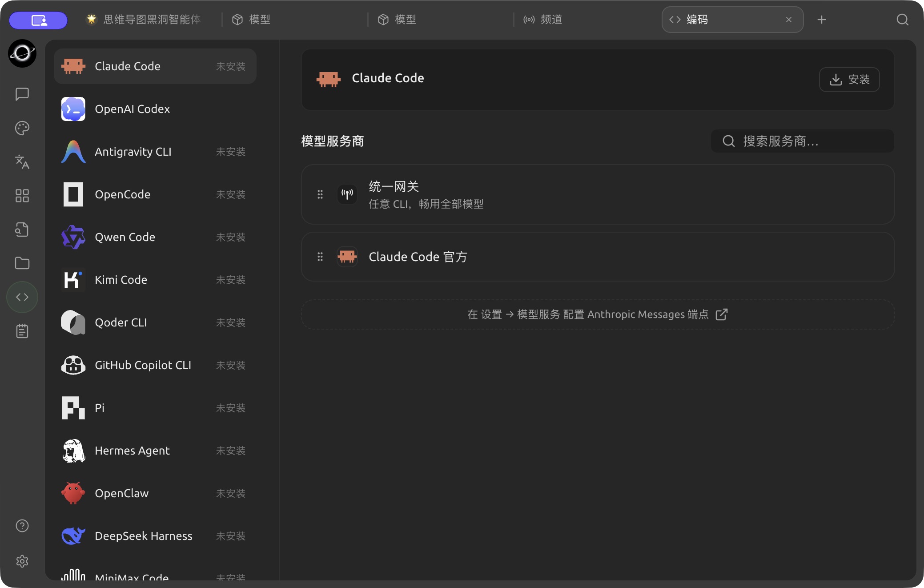Open the apps grid icon in sidebar
This screenshot has width=924, height=588.
tap(22, 196)
